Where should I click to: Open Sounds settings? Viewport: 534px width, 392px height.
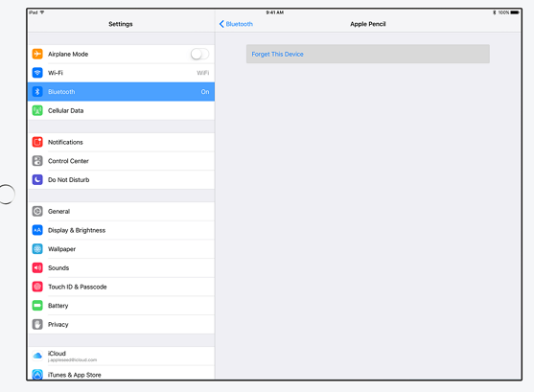(121, 267)
